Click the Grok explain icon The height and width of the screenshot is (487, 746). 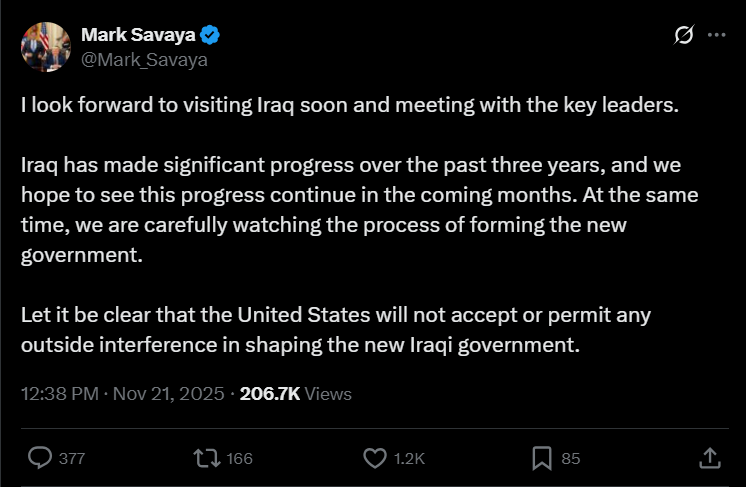(x=684, y=36)
